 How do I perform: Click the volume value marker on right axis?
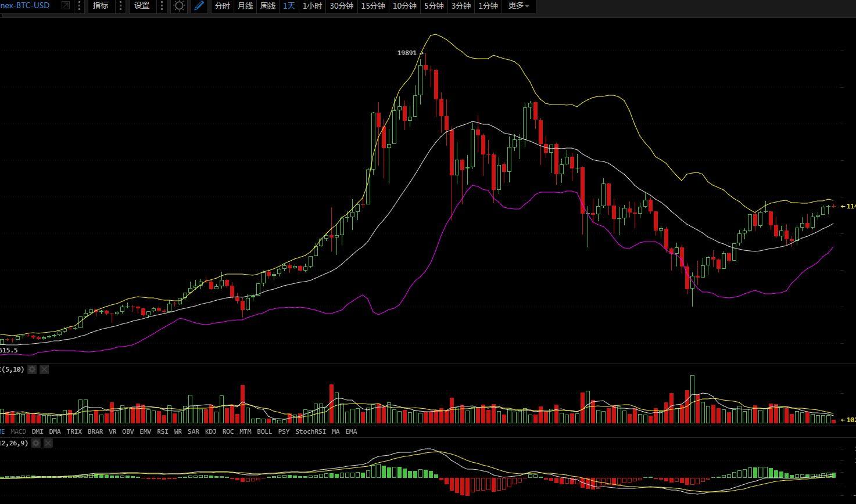848,419
